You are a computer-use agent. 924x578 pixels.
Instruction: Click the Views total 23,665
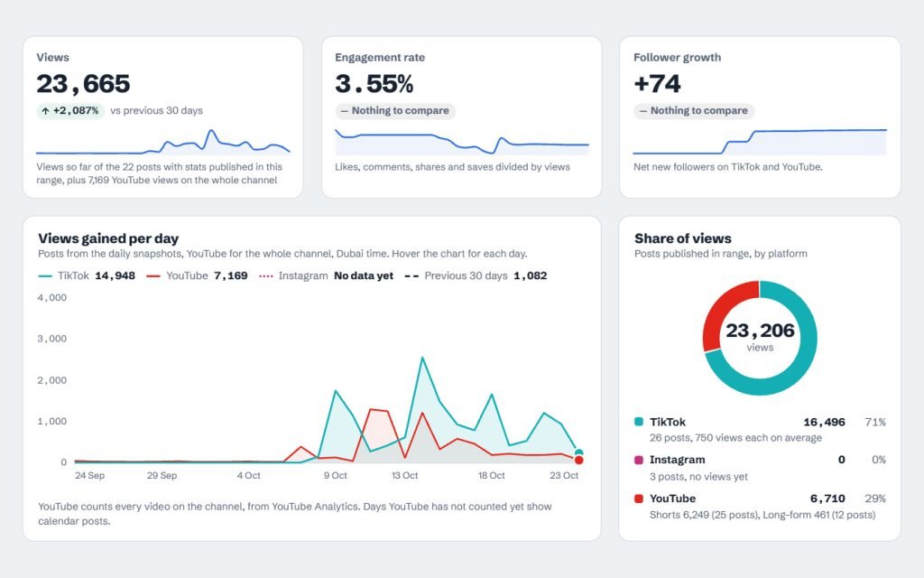click(83, 84)
